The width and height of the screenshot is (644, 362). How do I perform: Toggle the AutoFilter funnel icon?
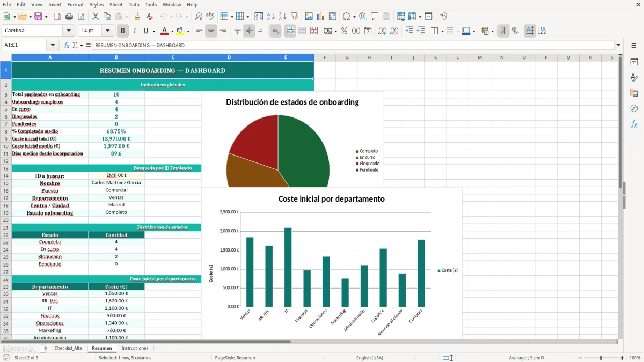coord(294,17)
